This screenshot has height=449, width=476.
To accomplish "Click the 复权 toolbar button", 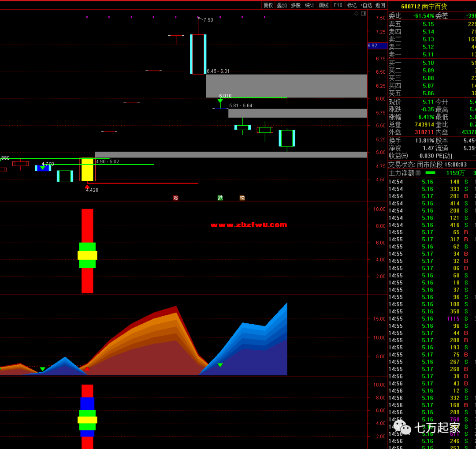I will tap(268, 5).
